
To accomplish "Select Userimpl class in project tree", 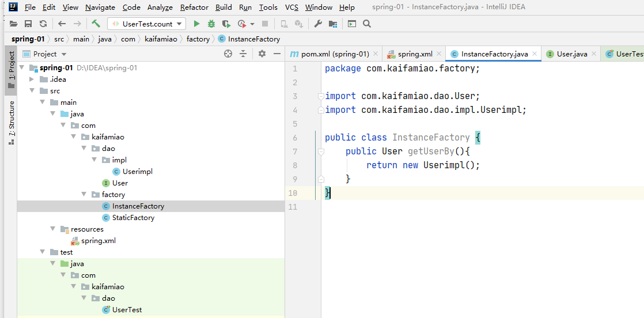I will pyautogui.click(x=137, y=171).
